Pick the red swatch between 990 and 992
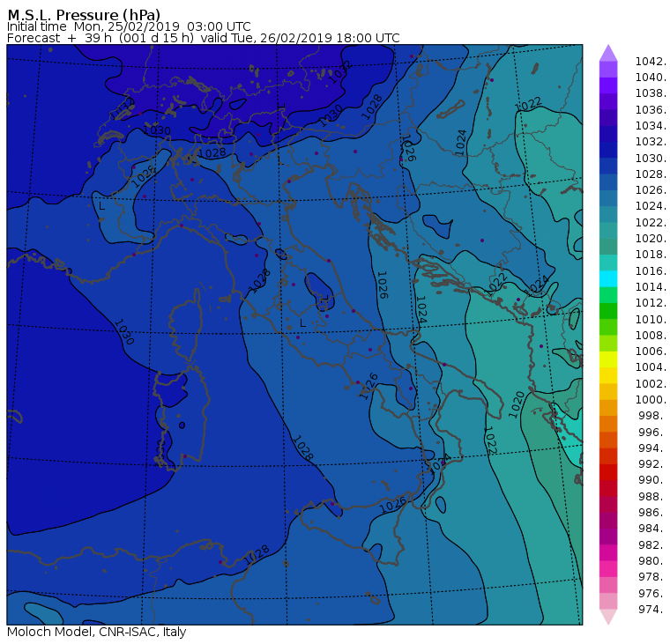Image resolution: width=670 pixels, height=644 pixels. 608,472
